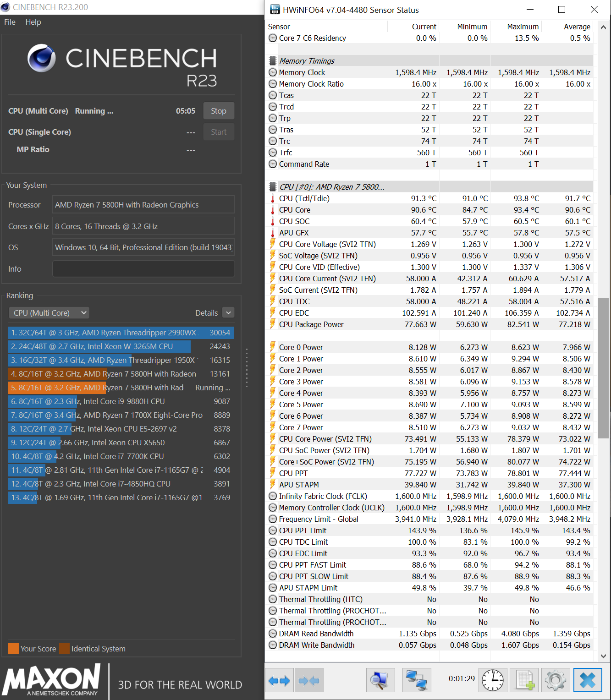Select ranking entry Xeon CPU E5-2697 v2
This screenshot has width=611, height=700.
121,429
